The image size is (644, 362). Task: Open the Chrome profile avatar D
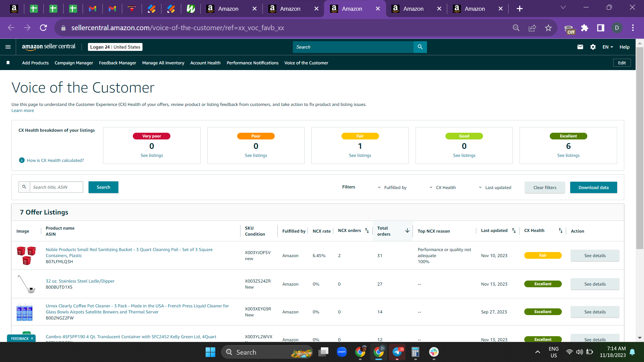tap(617, 28)
